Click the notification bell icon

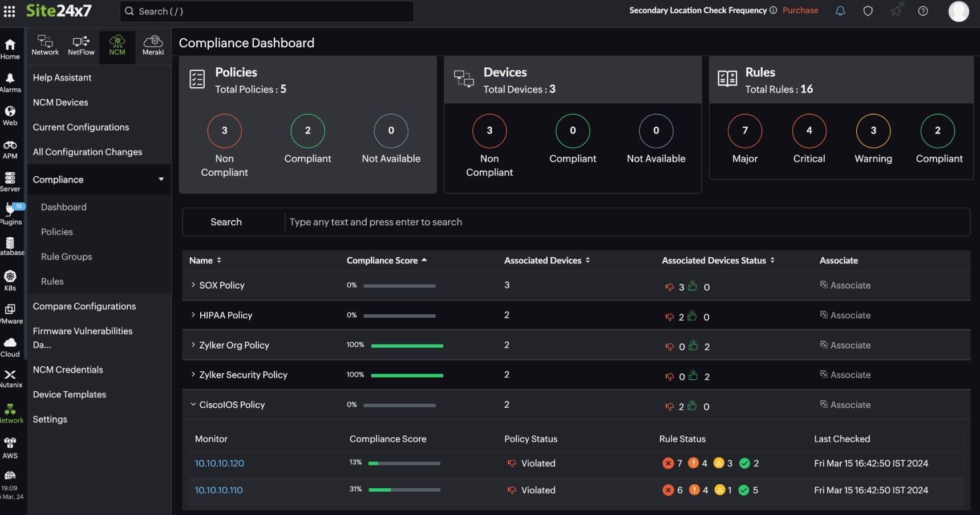[840, 11]
